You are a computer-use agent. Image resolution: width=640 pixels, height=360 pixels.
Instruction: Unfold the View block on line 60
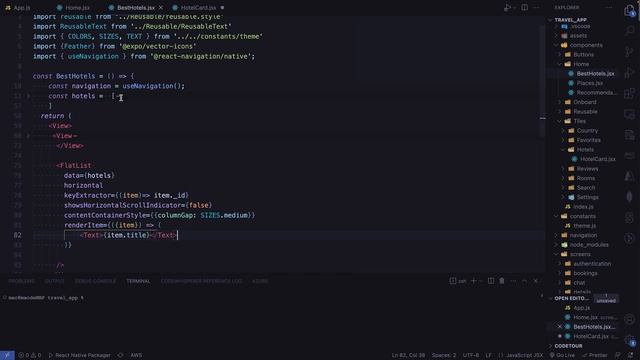(28, 136)
